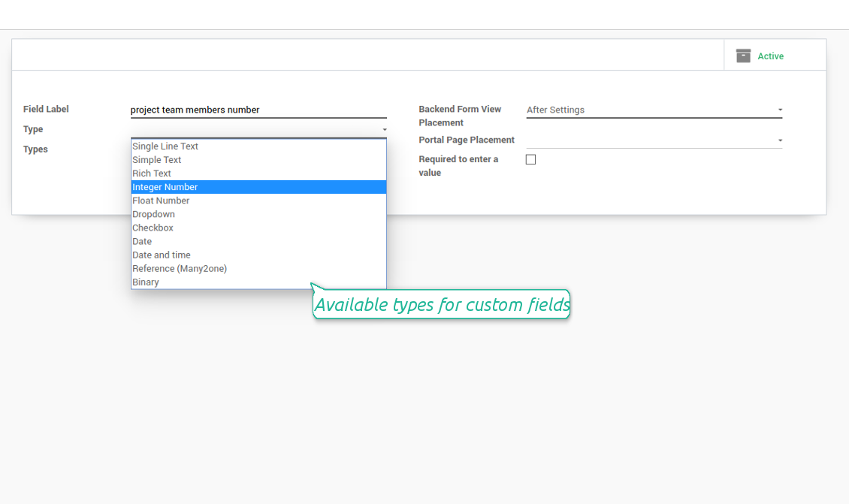Choose Simple Text from the list
The width and height of the screenshot is (849, 504).
click(x=157, y=160)
